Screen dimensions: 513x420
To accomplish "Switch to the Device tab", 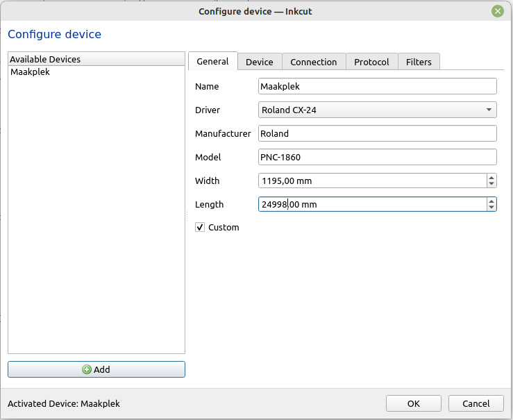I will 260,62.
